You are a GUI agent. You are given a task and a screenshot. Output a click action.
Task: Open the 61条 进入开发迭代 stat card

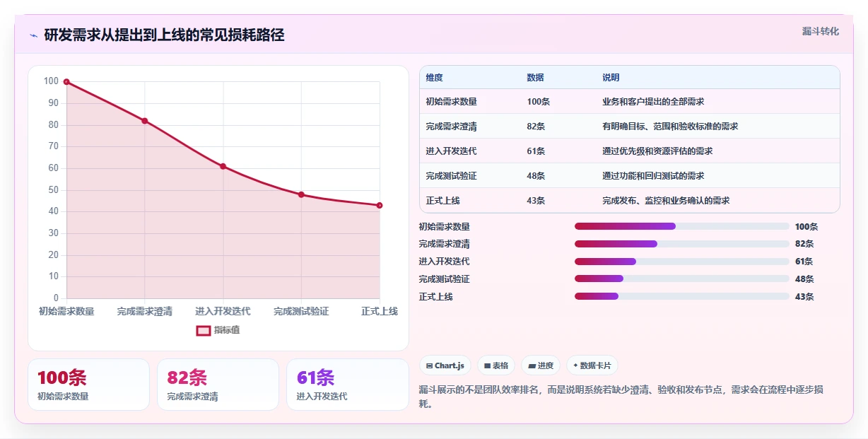click(348, 385)
